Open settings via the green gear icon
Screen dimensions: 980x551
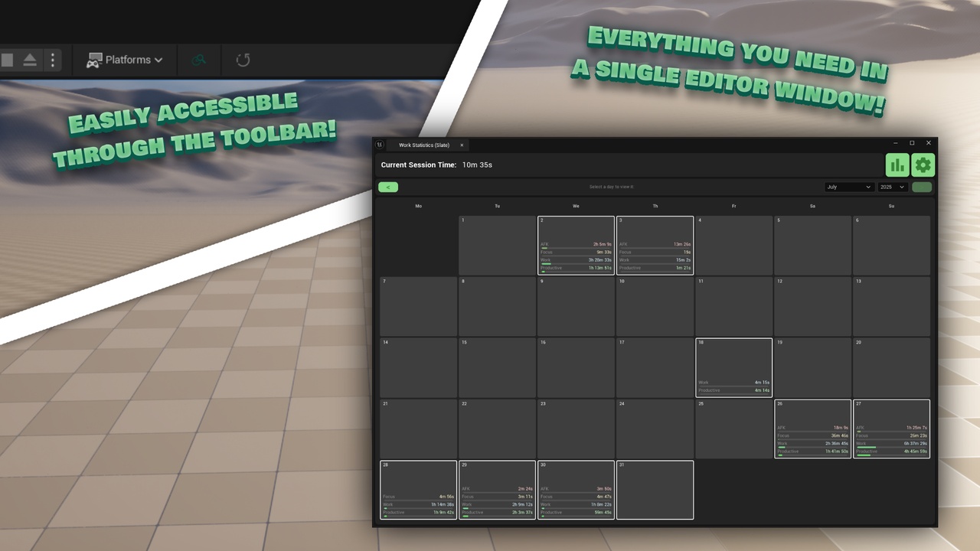[x=923, y=165]
